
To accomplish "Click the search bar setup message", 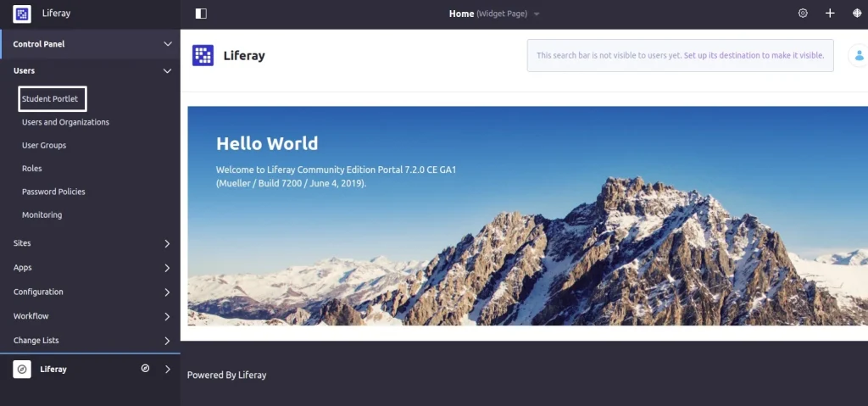I will point(681,55).
